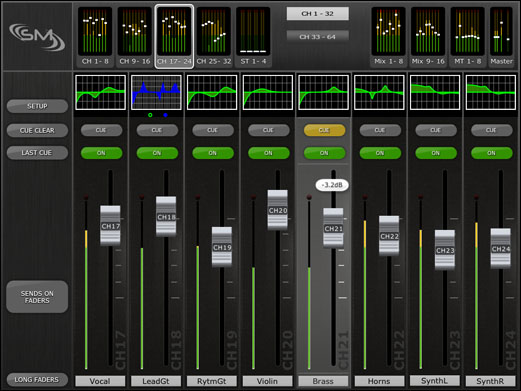Grab the CH20 fader knob
Viewport: 521px width, 391px height.
(x=278, y=210)
